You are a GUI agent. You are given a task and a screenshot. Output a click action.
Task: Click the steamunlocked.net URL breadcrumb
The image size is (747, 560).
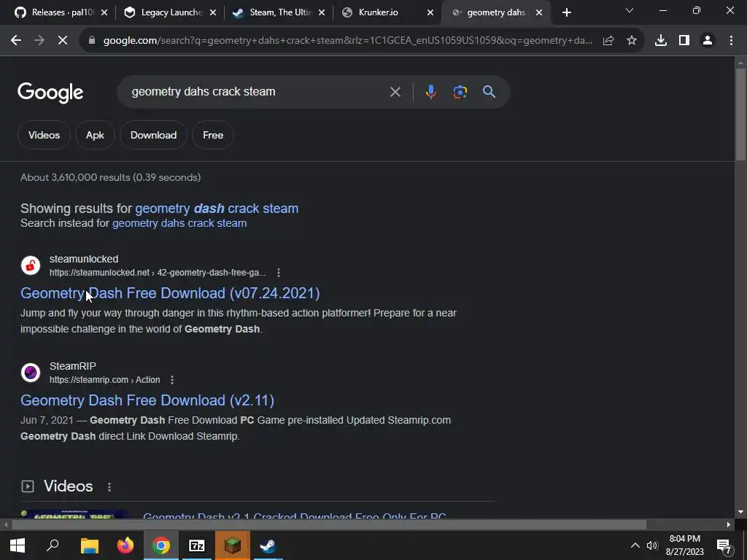click(x=158, y=273)
